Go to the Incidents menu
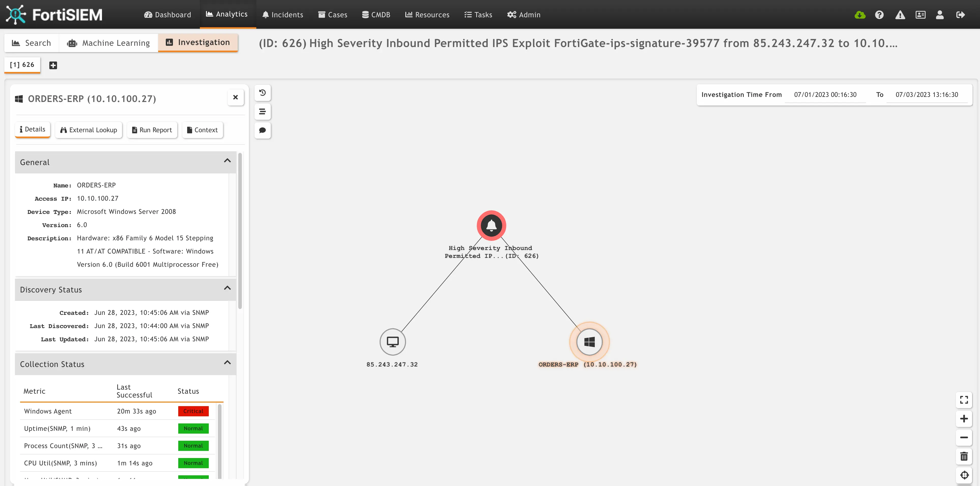 click(x=283, y=14)
